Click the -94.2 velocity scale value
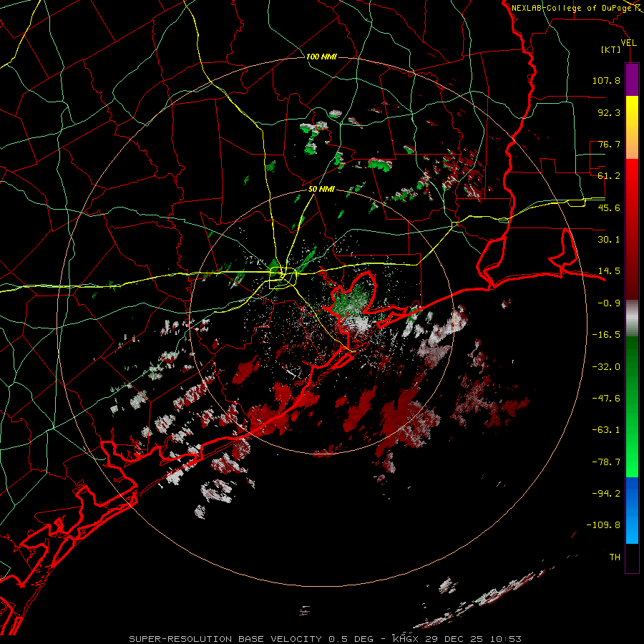This screenshot has height=644, width=644. pos(606,494)
